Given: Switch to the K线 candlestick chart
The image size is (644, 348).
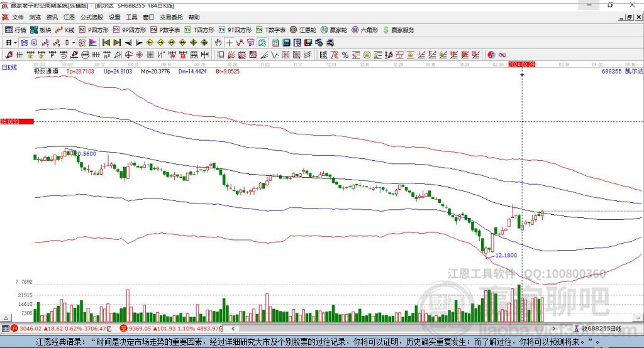Looking at the screenshot, I should coord(65,30).
